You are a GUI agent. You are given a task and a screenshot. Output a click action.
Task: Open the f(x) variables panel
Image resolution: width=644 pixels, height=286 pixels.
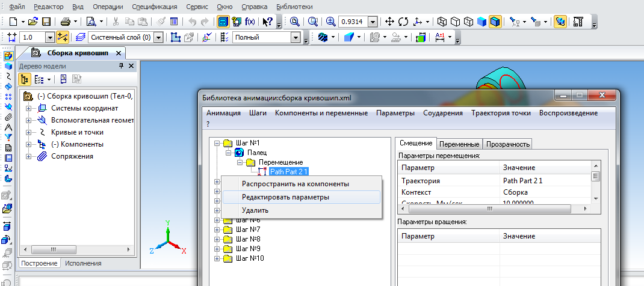pos(249,22)
